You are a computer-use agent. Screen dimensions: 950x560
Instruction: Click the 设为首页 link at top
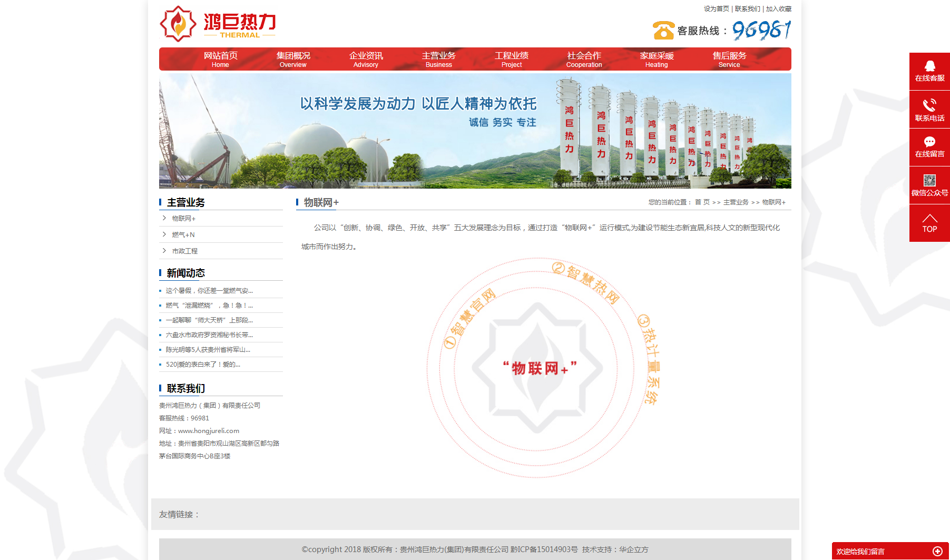pos(716,9)
